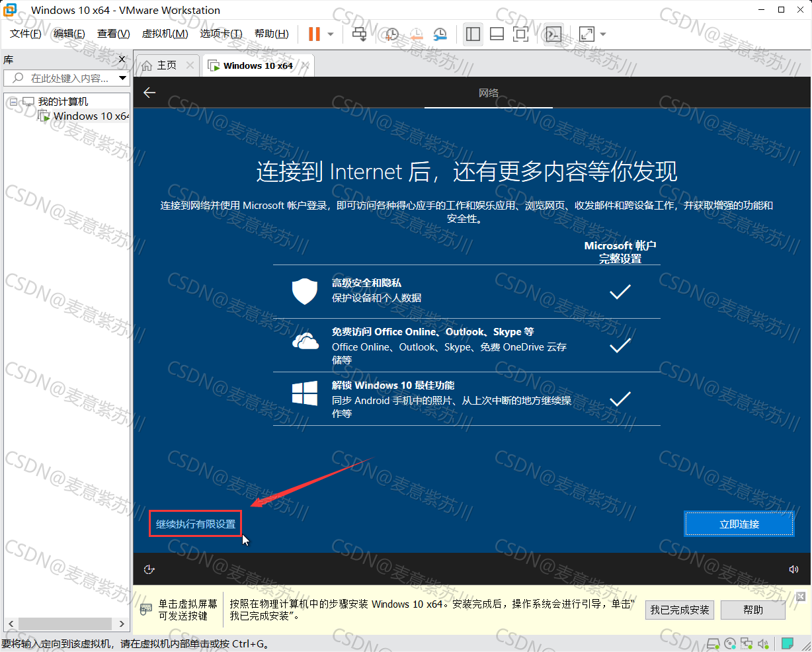Close the 库 library panel

pos(122,60)
